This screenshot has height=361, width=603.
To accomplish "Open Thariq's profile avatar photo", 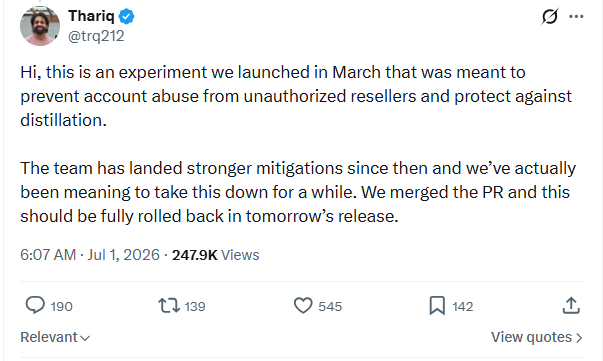I will [40, 26].
